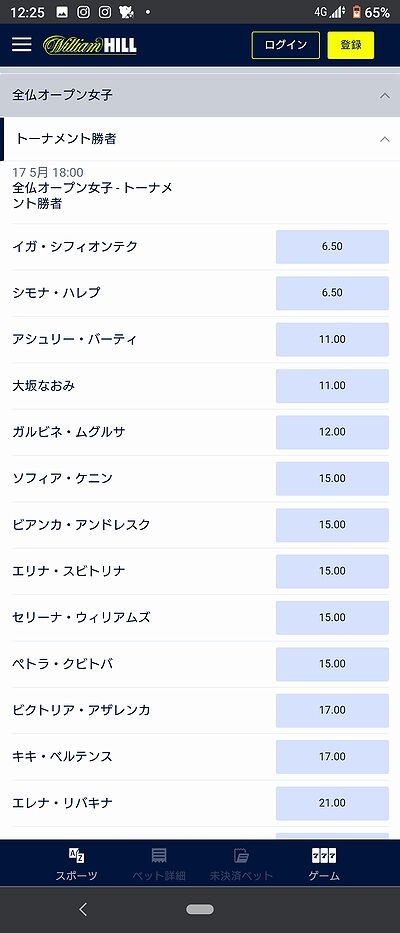Viewport: 400px width, 933px height.
Task: Select 15.00 odds for セリーナ・ウィリアムズ
Action: [x=332, y=618]
